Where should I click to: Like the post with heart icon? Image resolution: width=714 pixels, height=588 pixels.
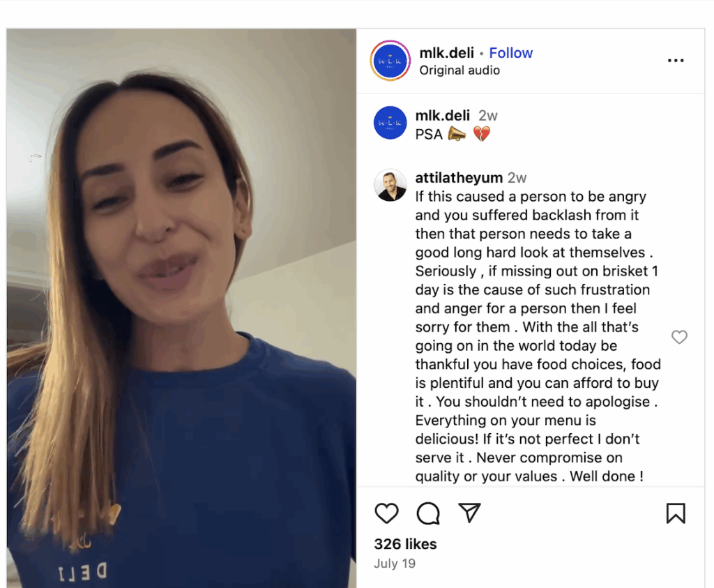tap(386, 513)
